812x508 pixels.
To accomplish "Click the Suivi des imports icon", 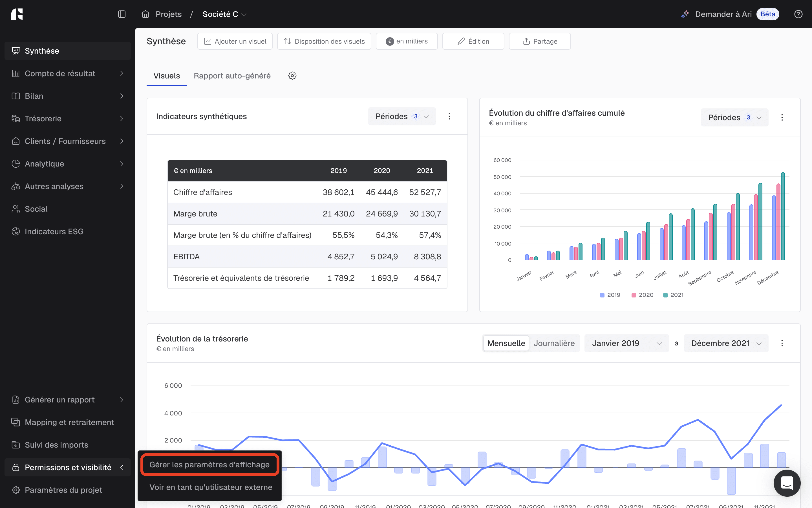I will click(16, 445).
